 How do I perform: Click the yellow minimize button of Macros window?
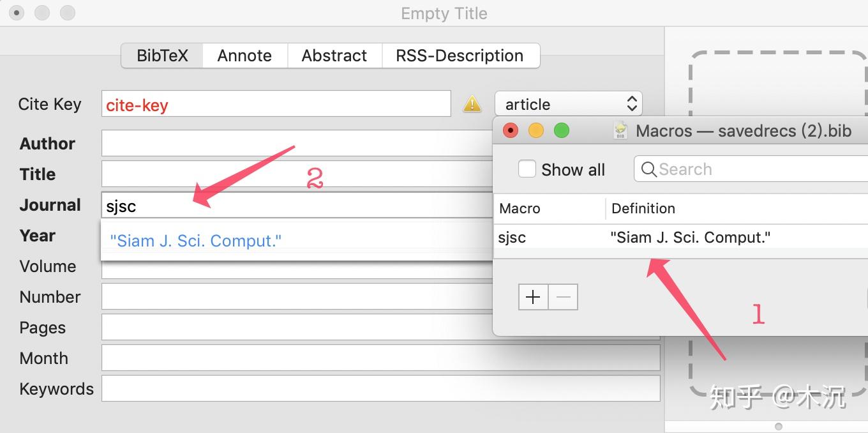tap(536, 131)
